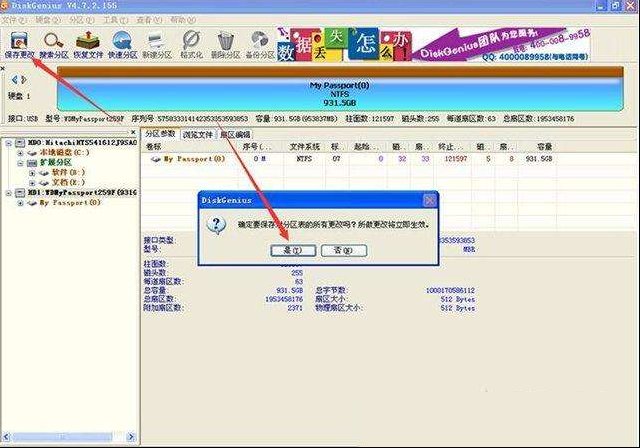This screenshot has width=640, height=448.
Task: Open the 硬盘 (Disk) menu
Action: point(47,20)
